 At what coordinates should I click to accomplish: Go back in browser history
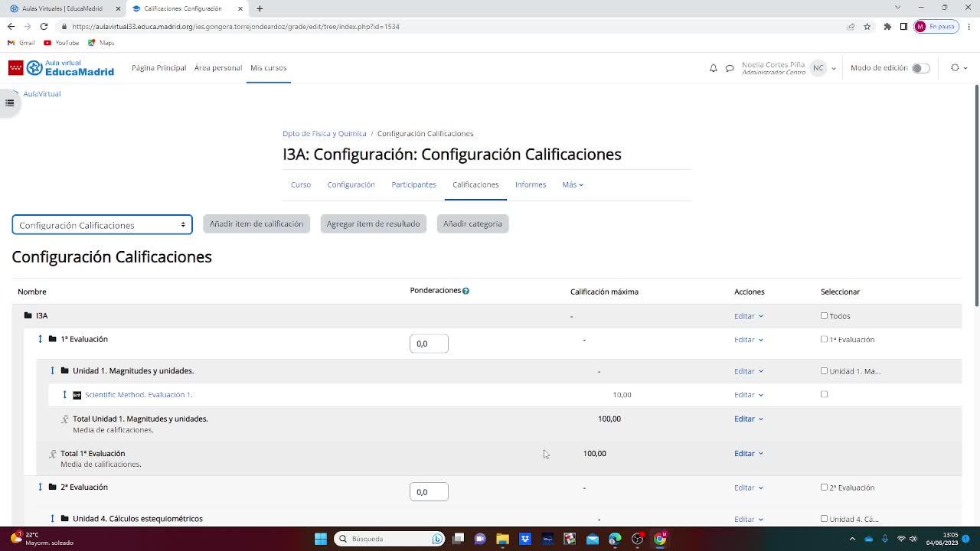(x=11, y=26)
